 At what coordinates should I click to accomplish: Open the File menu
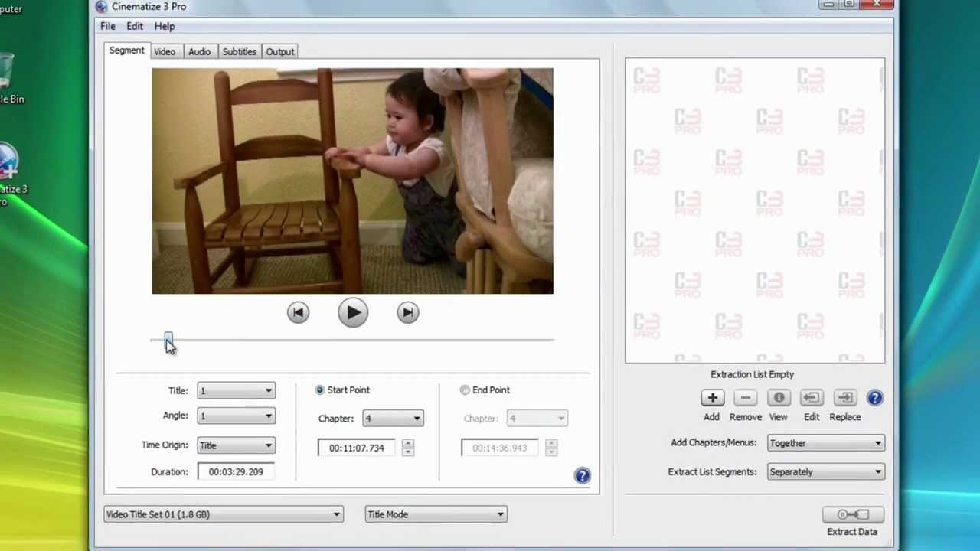tap(108, 26)
